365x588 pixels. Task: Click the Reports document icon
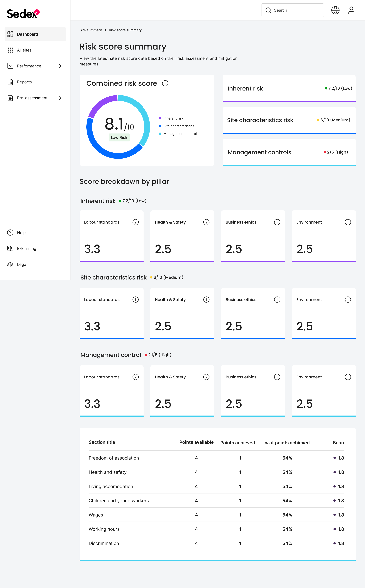[10, 82]
